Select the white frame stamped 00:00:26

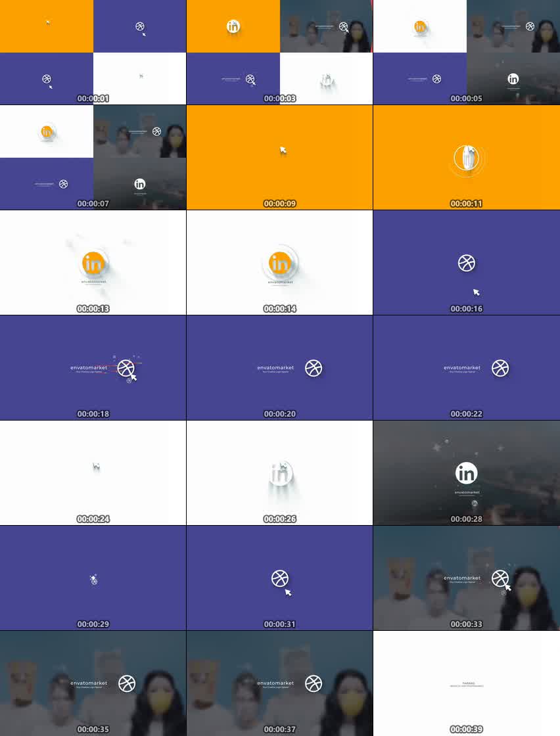(280, 472)
